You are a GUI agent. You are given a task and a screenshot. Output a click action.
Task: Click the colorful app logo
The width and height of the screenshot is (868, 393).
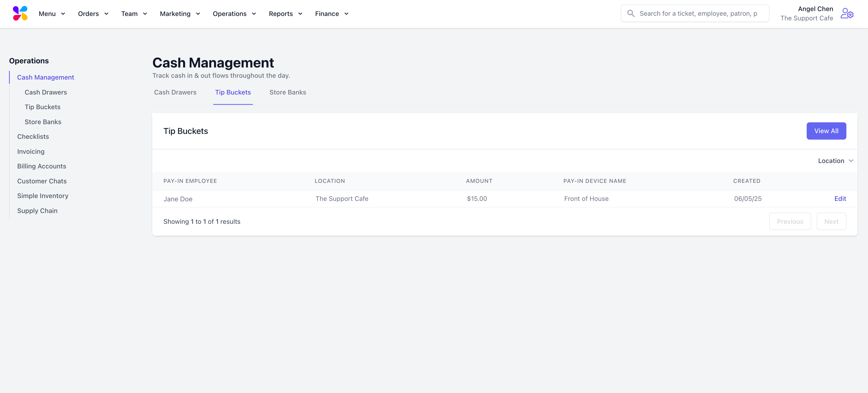coord(20,13)
